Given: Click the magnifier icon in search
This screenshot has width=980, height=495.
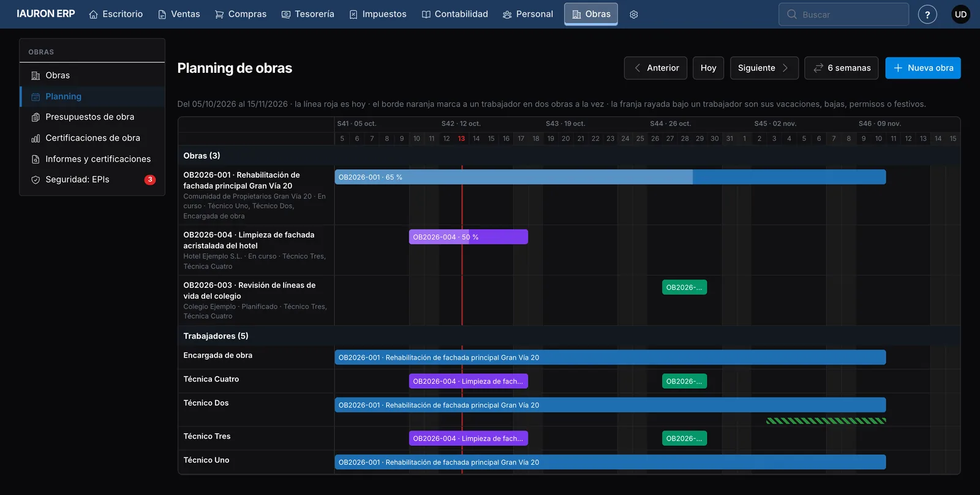Looking at the screenshot, I should (x=792, y=14).
